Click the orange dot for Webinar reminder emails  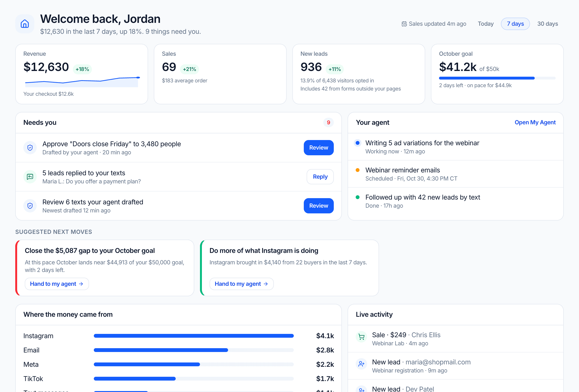click(358, 170)
